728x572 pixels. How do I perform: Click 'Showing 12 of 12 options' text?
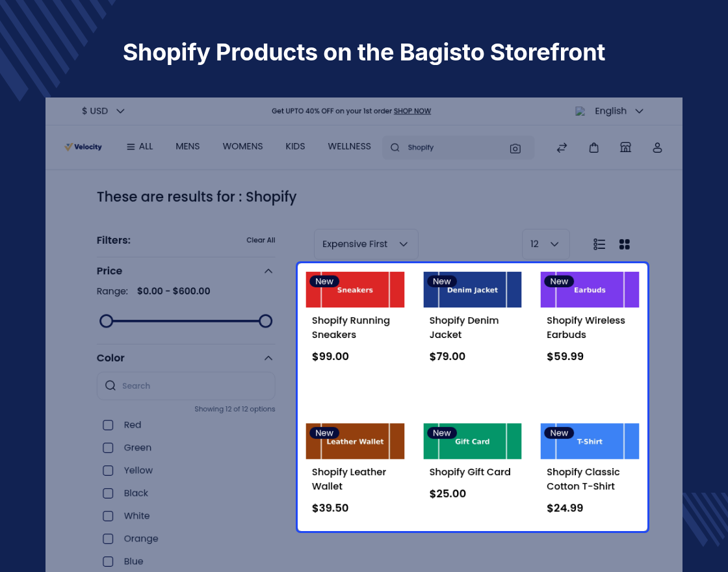235,409
